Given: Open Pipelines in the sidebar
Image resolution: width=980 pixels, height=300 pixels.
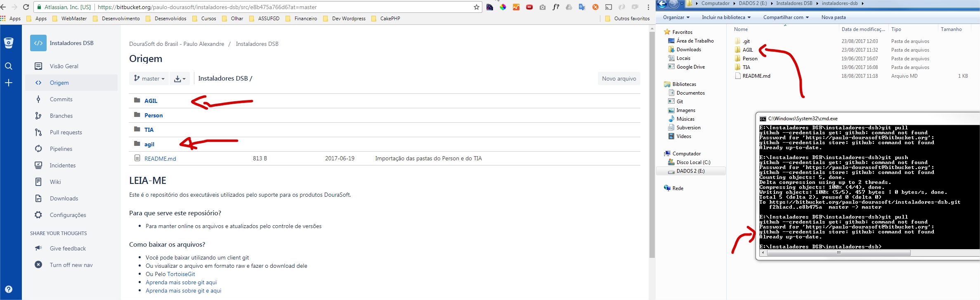Looking at the screenshot, I should click(x=61, y=149).
